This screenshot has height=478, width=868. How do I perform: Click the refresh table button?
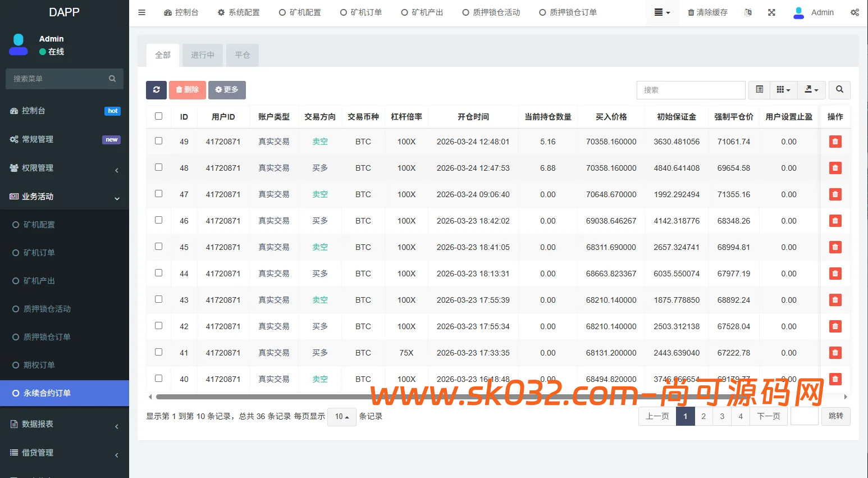click(156, 90)
